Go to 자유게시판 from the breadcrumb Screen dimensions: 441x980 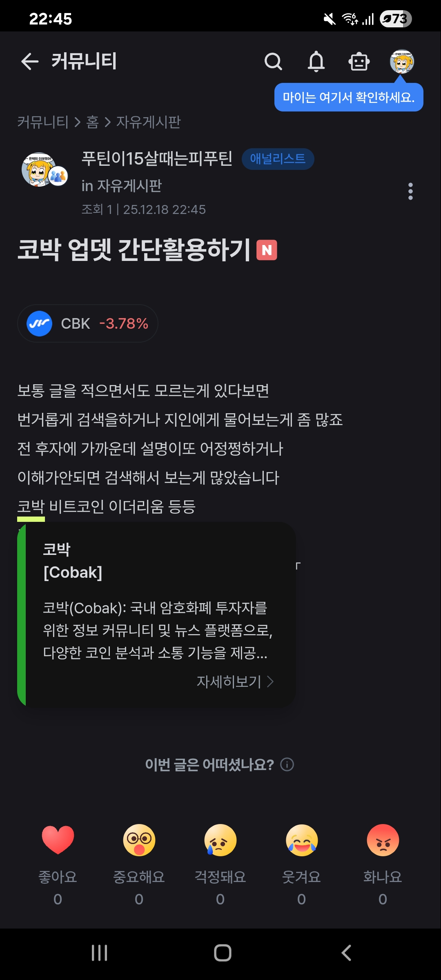pyautogui.click(x=149, y=122)
